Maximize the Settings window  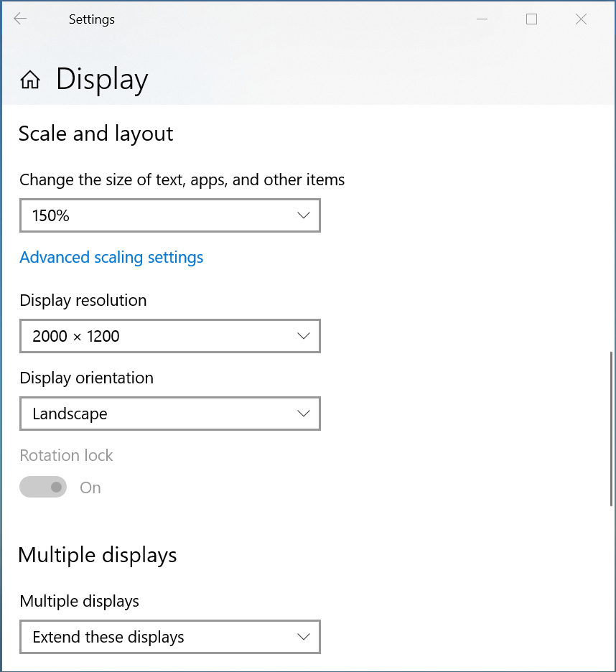(x=531, y=19)
